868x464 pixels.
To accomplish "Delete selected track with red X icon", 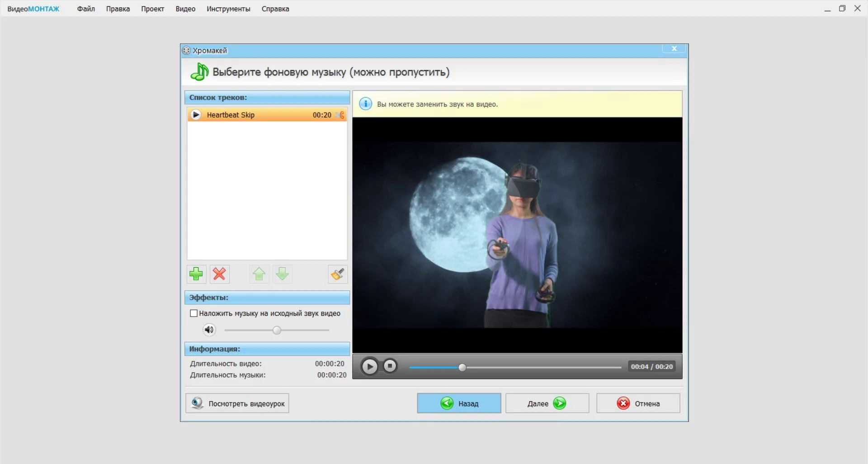I will 219,274.
